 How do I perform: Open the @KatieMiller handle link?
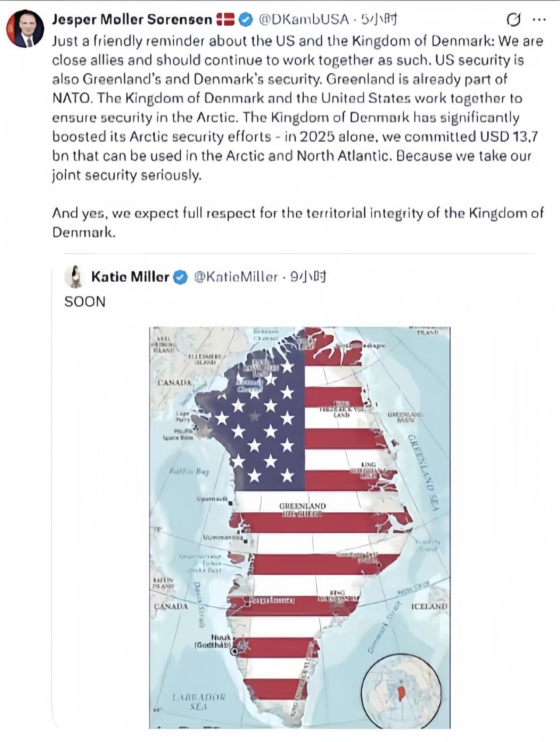point(235,276)
